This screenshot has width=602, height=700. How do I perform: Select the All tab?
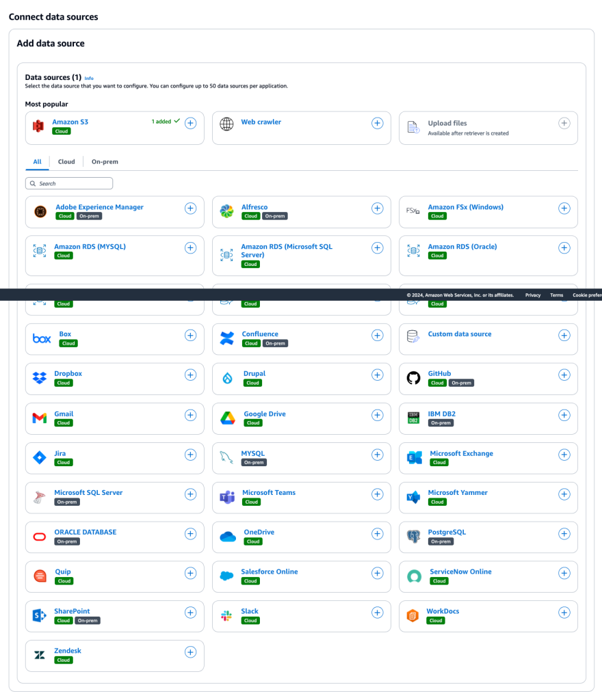coord(37,161)
